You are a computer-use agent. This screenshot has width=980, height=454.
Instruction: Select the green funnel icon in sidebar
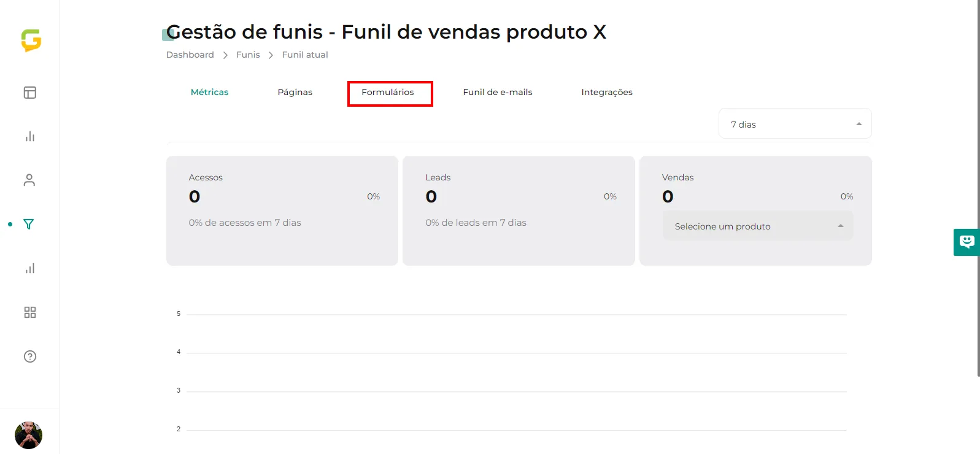[x=28, y=224]
